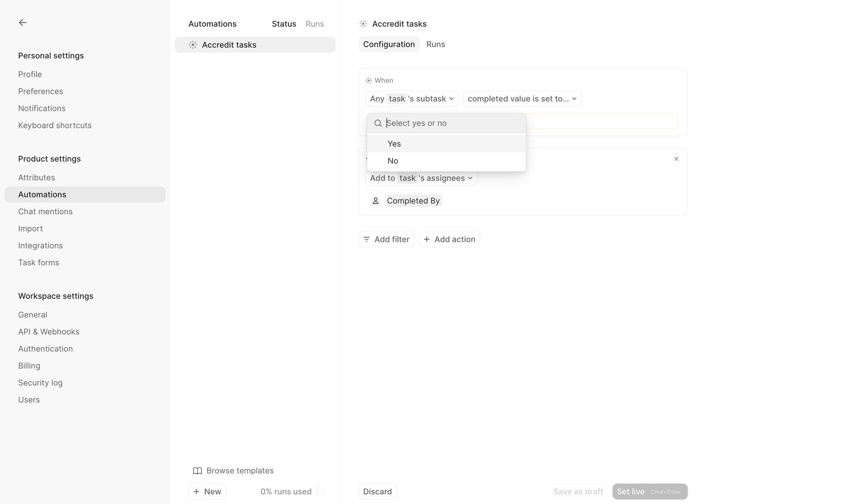Viewport: 858px width, 504px height.
Task: Click the automation sun icon in the list
Action: (x=193, y=45)
